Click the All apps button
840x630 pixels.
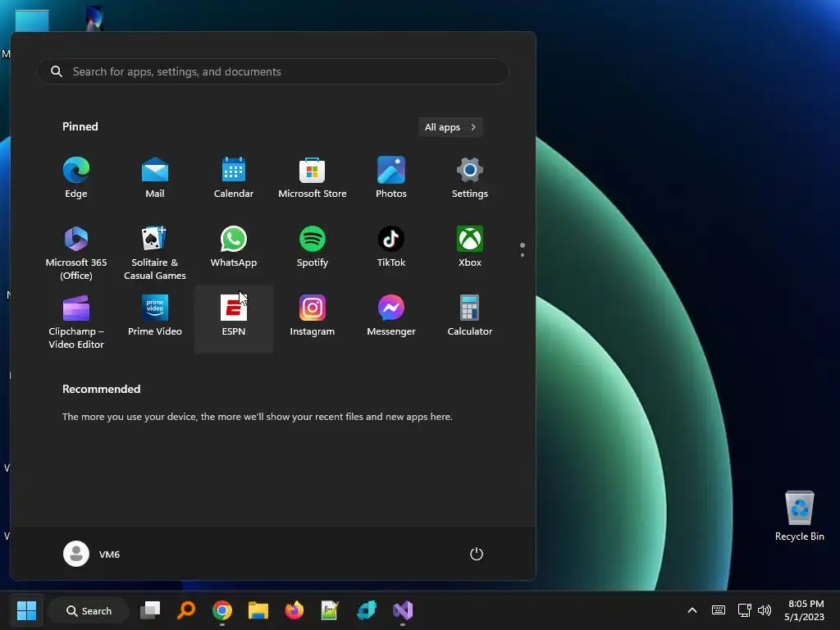450,127
